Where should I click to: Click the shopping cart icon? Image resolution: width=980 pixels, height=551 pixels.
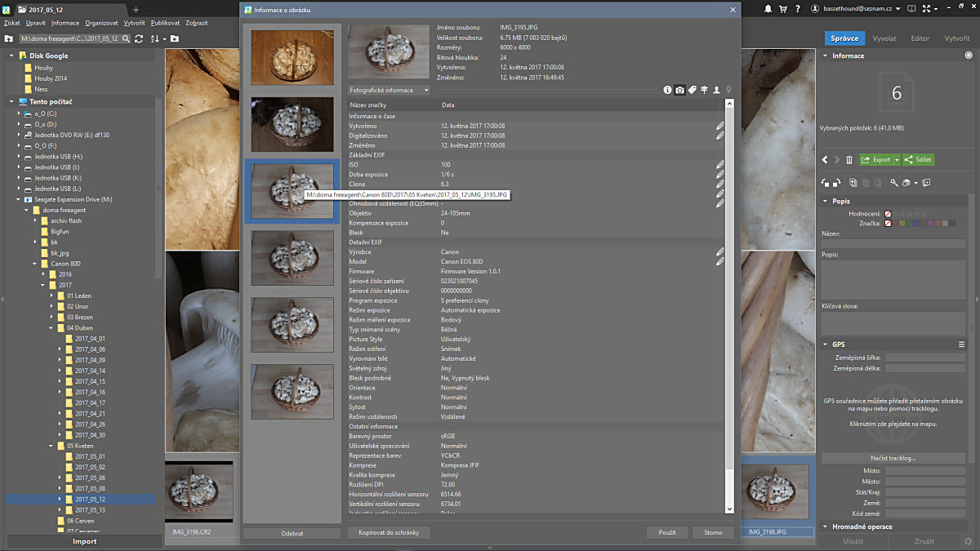click(783, 8)
